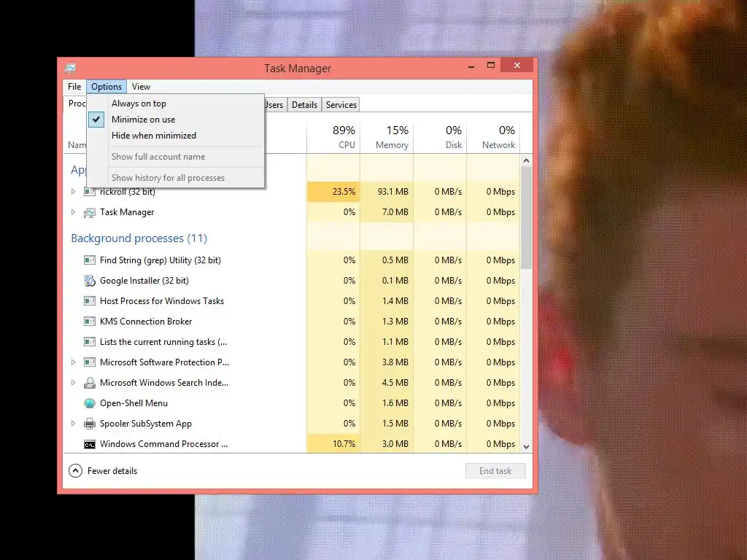Click the Microsoft Windows Search Indexer icon
This screenshot has width=747, height=560.
[x=90, y=383]
